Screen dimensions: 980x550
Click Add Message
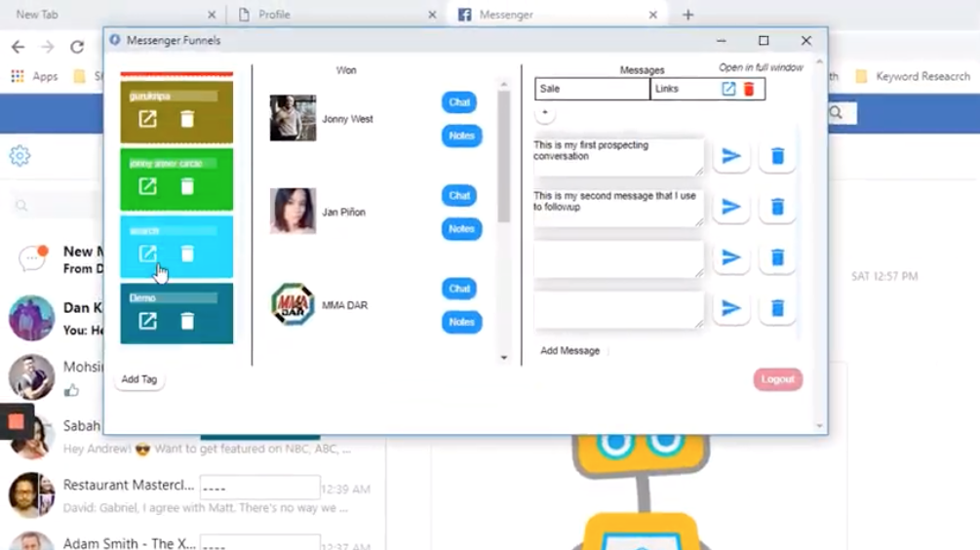[x=570, y=351]
